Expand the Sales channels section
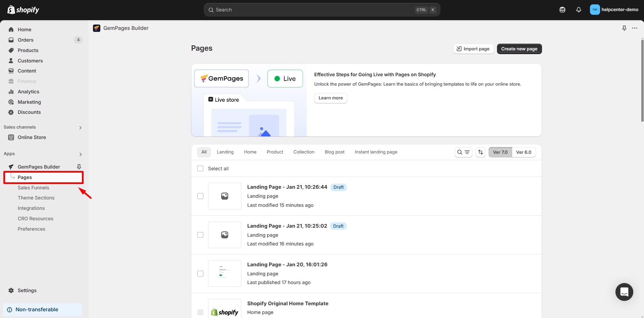This screenshot has width=644, height=318. coord(80,128)
